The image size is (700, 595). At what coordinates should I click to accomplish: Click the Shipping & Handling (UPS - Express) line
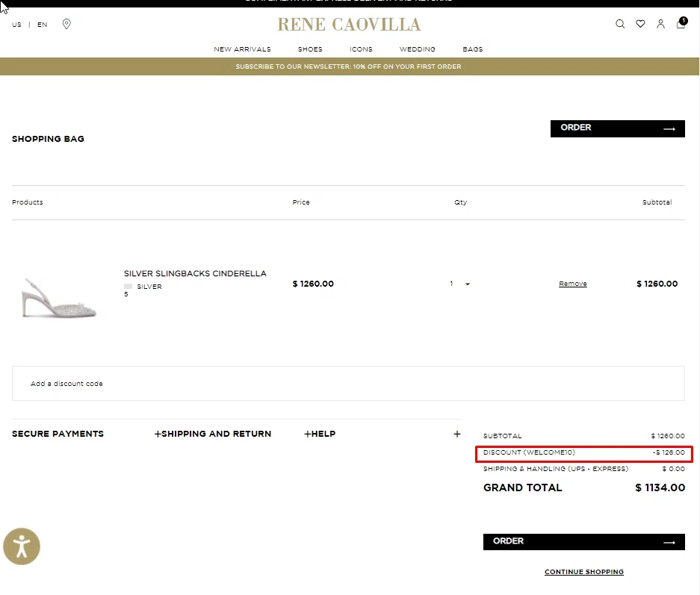584,469
